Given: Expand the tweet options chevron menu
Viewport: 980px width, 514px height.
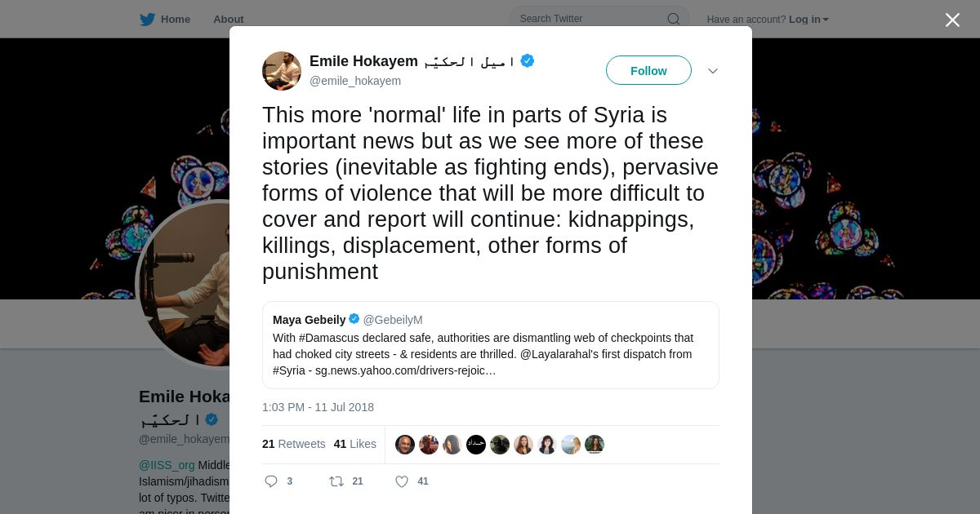Looking at the screenshot, I should point(713,71).
